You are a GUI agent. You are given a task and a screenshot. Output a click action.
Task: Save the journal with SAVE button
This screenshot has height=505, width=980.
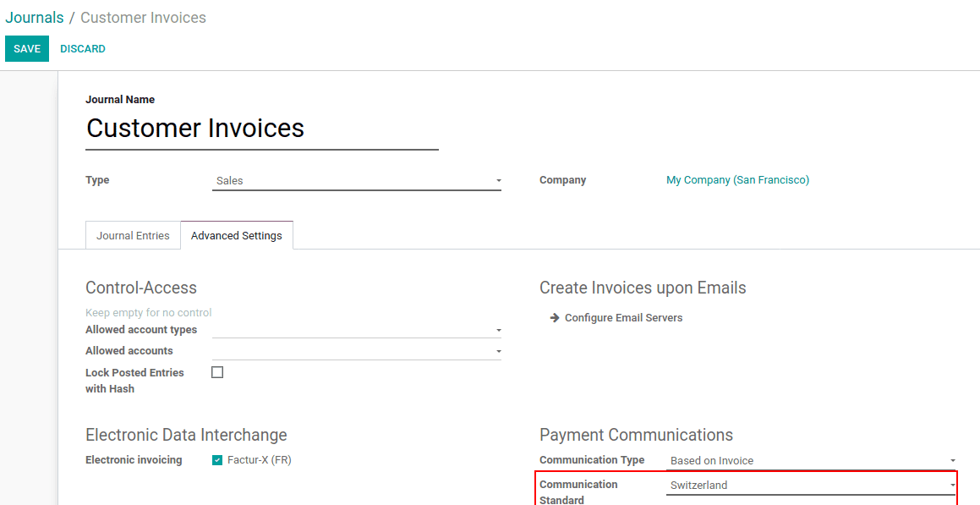(x=27, y=49)
